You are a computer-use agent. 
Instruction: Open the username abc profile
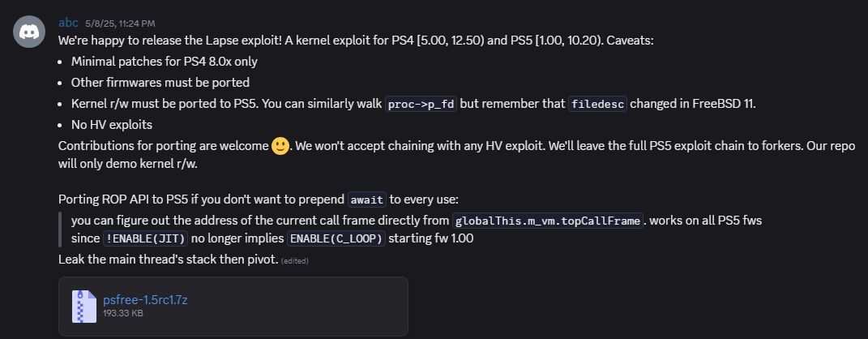point(68,22)
